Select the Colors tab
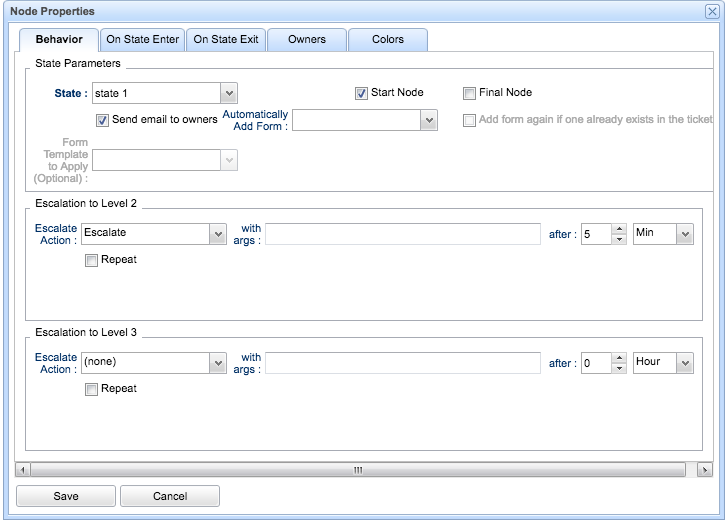726x522 pixels. [x=387, y=40]
